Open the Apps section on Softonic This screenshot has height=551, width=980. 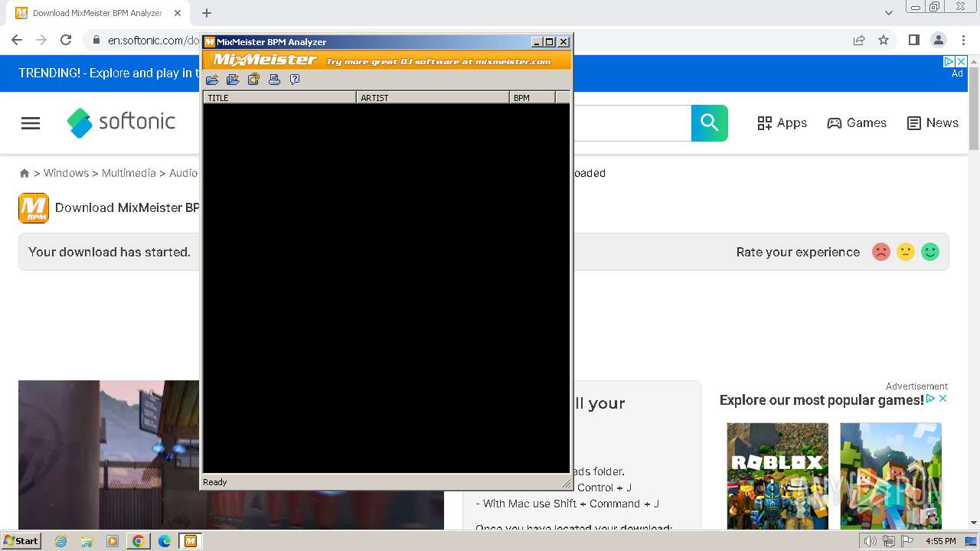pyautogui.click(x=782, y=122)
